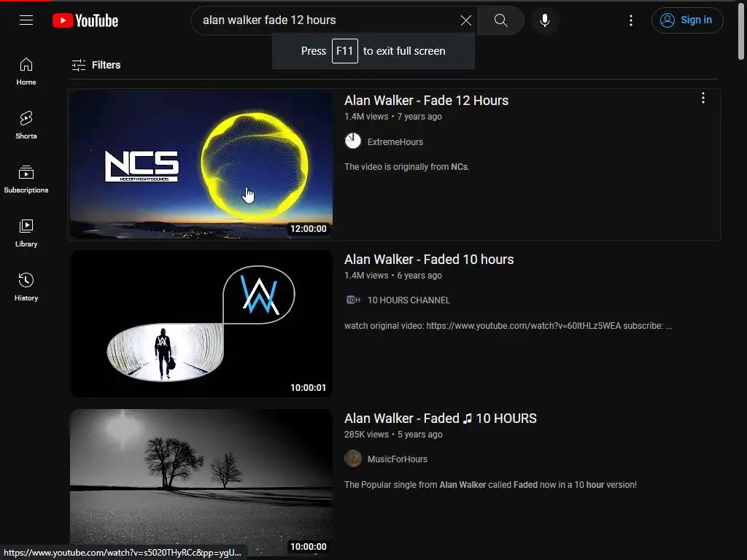The width and height of the screenshot is (747, 560).
Task: Click the Sign in button
Action: tap(687, 20)
